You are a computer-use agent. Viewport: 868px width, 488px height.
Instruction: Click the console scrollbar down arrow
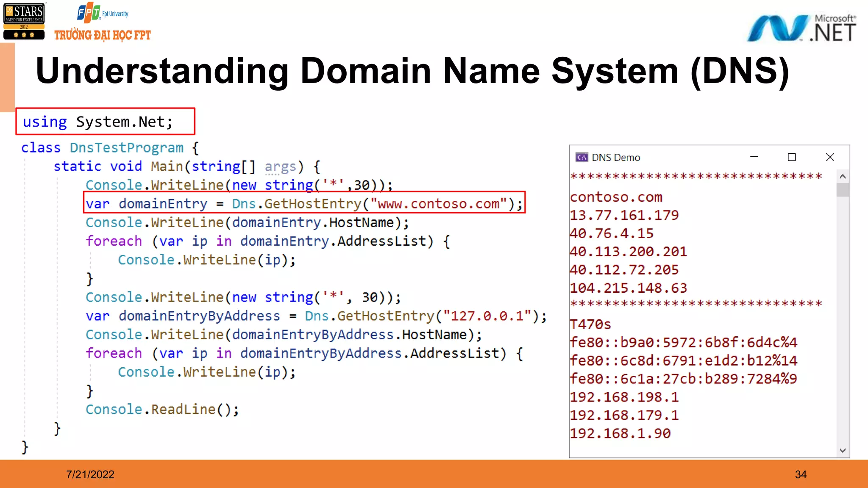coord(843,450)
